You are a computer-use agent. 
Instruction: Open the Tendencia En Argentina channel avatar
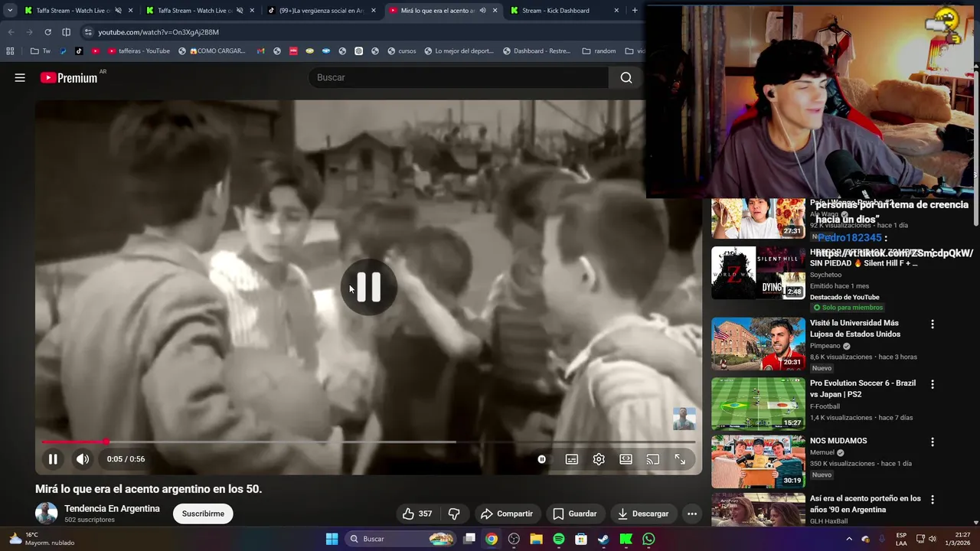pos(46,514)
